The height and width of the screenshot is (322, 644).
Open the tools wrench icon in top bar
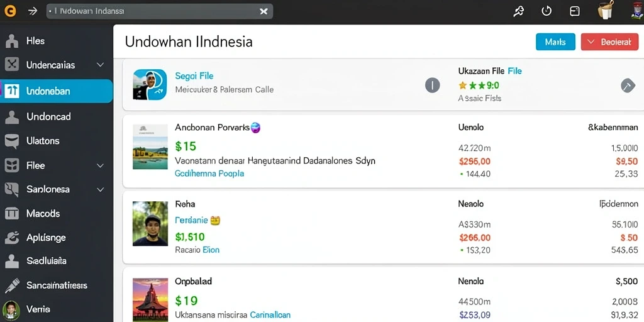519,11
